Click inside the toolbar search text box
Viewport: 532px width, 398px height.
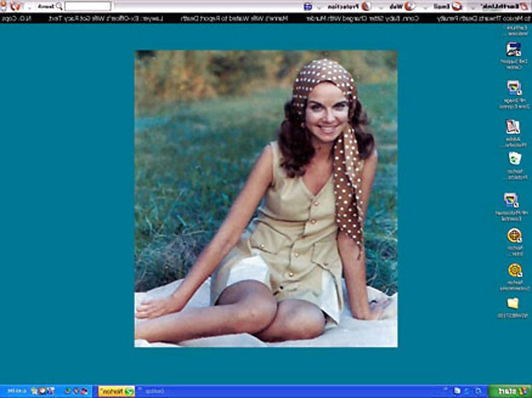[x=88, y=6]
